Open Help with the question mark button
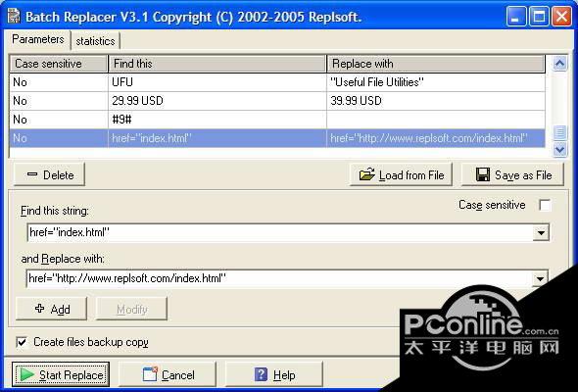578x392 pixels. 274,374
